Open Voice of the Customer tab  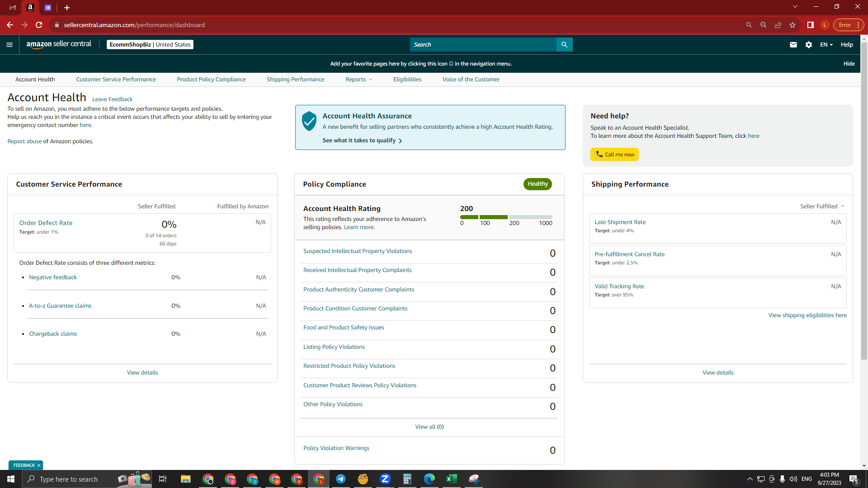tap(471, 80)
